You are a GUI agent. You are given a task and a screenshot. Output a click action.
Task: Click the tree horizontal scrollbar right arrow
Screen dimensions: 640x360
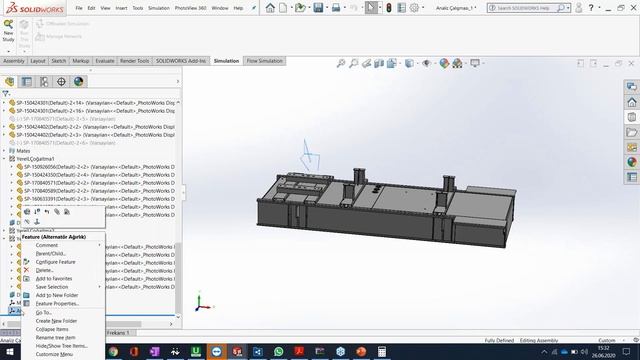tap(171, 324)
